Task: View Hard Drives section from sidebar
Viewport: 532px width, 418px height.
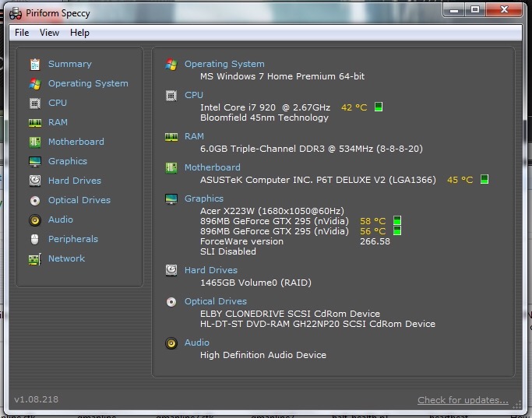Action: coord(75,181)
